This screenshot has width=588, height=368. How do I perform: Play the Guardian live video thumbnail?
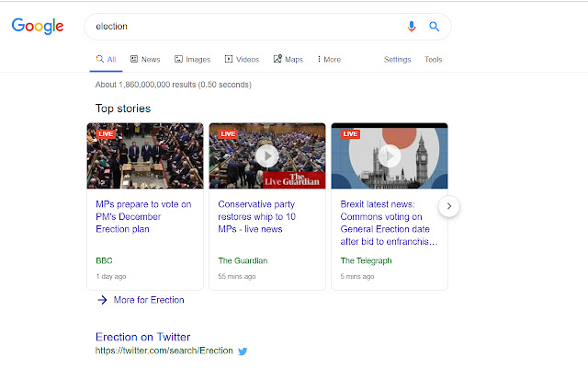coord(267,155)
